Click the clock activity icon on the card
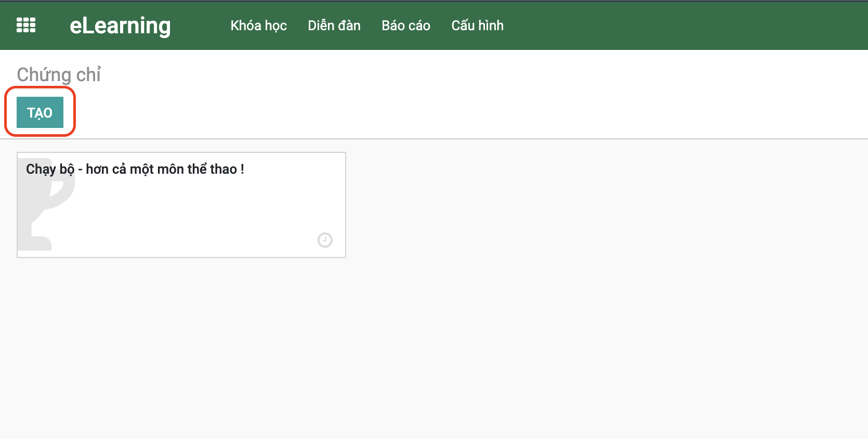 click(325, 240)
